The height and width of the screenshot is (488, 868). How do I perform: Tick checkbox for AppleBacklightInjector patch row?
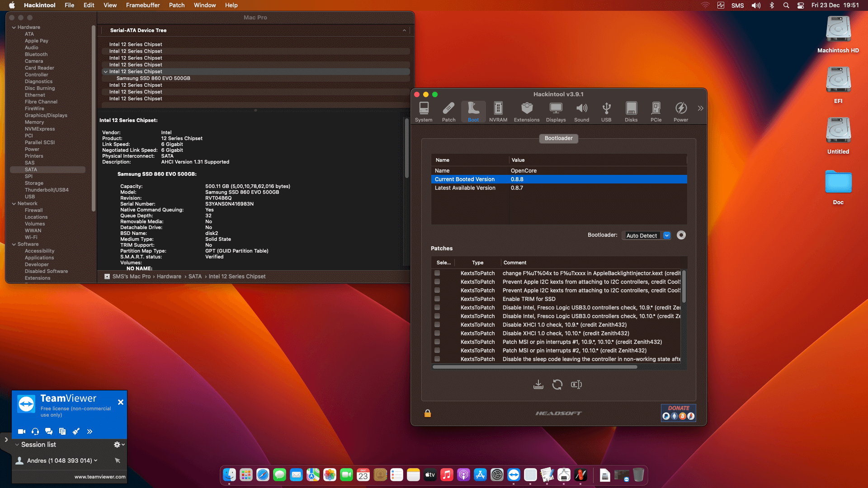pyautogui.click(x=437, y=273)
